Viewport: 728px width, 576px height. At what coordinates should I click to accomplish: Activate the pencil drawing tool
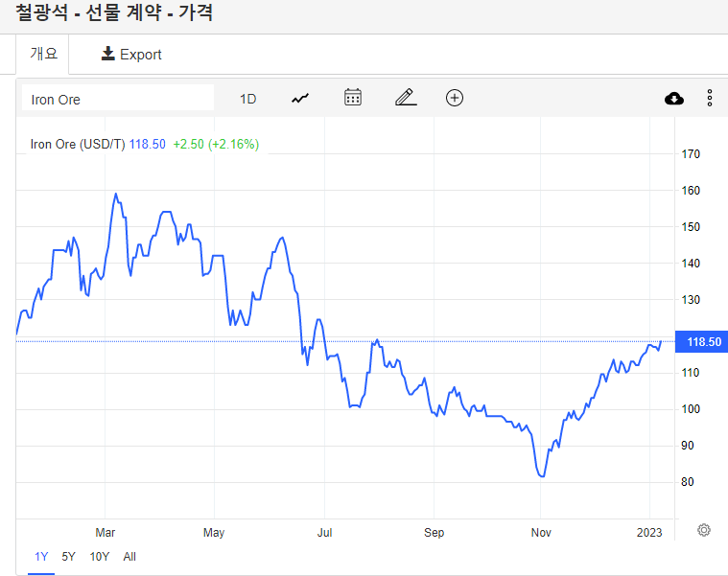click(406, 98)
